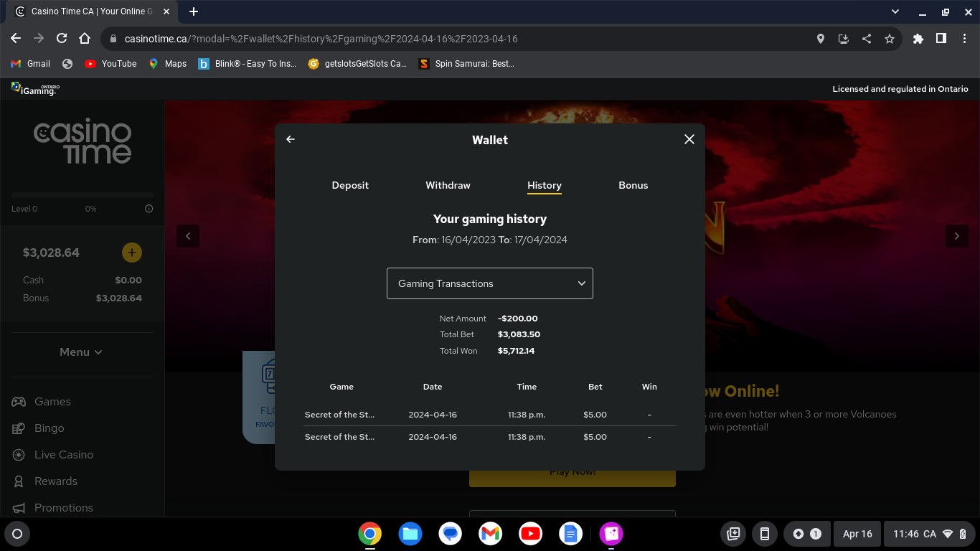Click the yellow plus deposit icon
The height and width of the screenshot is (551, 980).
131,253
